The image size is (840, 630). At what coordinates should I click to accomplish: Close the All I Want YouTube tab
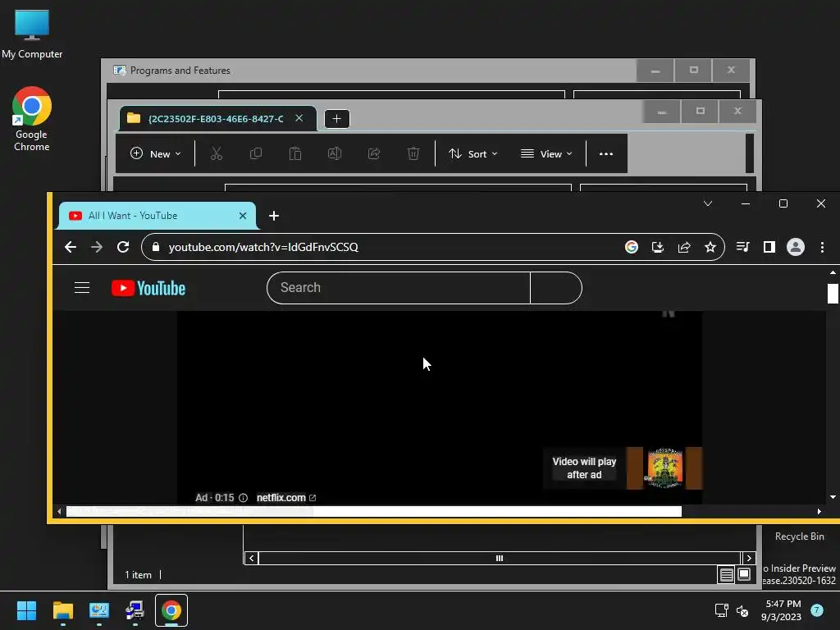click(243, 216)
